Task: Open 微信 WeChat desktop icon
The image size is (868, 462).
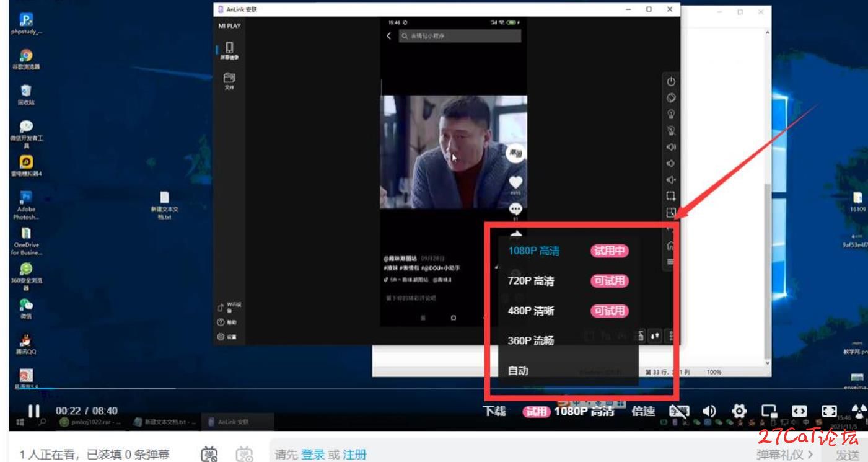Action: 27,308
